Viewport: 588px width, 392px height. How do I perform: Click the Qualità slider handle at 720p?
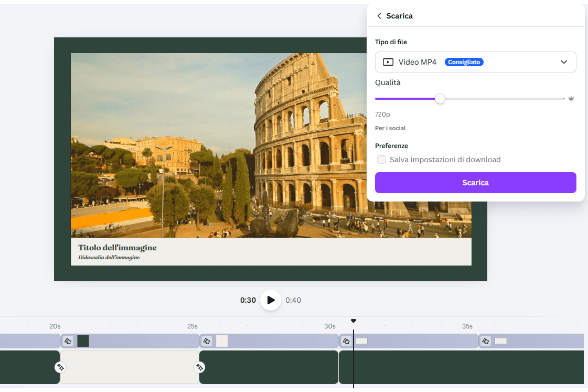point(440,99)
